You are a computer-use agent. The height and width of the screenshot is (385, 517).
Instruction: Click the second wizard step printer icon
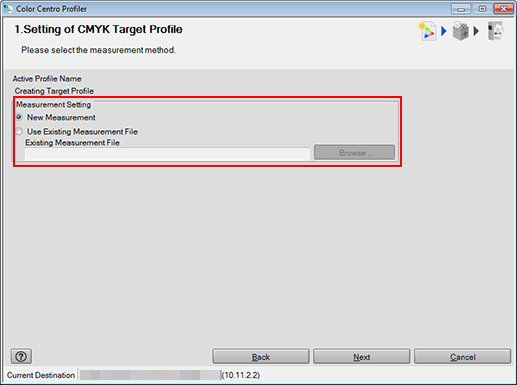(x=461, y=31)
